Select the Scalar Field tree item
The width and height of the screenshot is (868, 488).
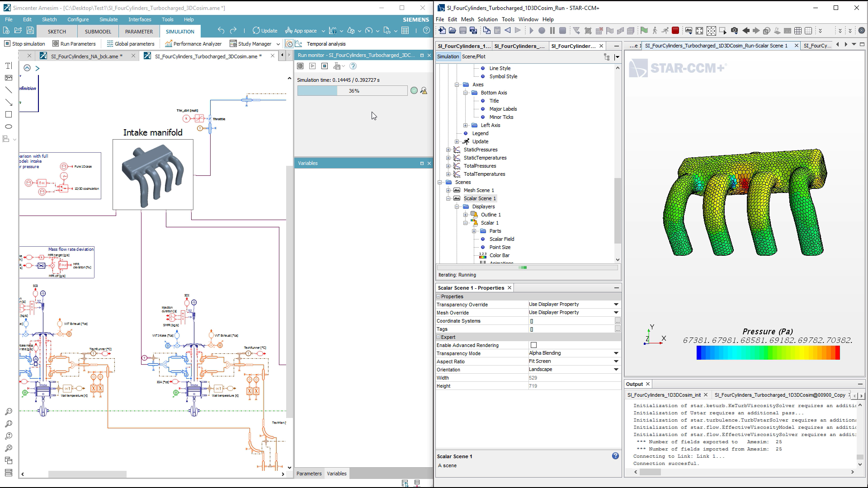click(x=502, y=239)
